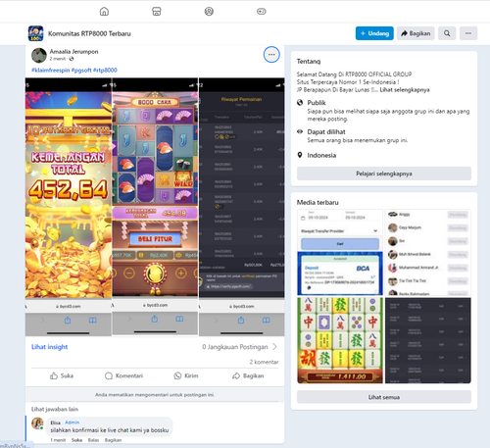Click Bagikan under Elisa's comment
Image resolution: width=490 pixels, height=448 pixels.
click(113, 440)
